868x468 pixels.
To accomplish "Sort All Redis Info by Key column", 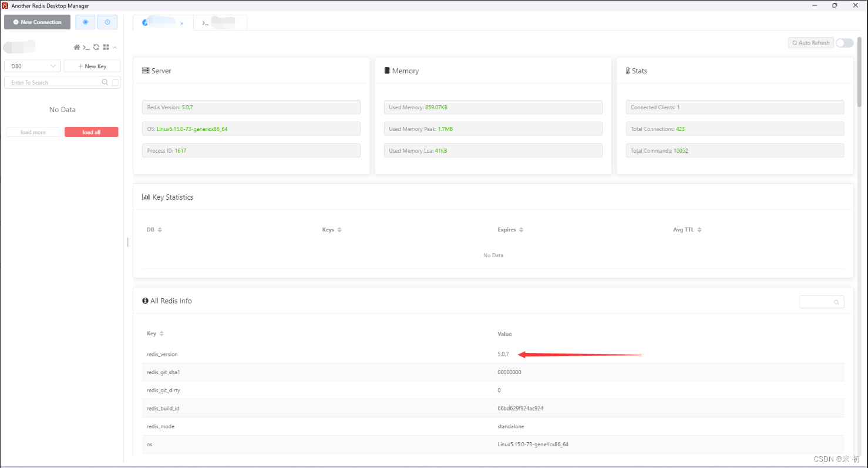I will click(x=162, y=334).
